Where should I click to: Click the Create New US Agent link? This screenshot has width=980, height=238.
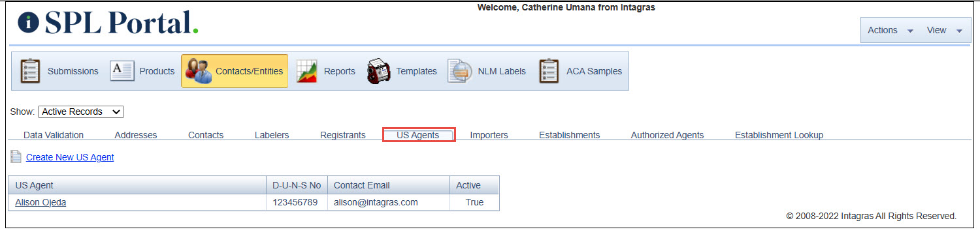70,157
